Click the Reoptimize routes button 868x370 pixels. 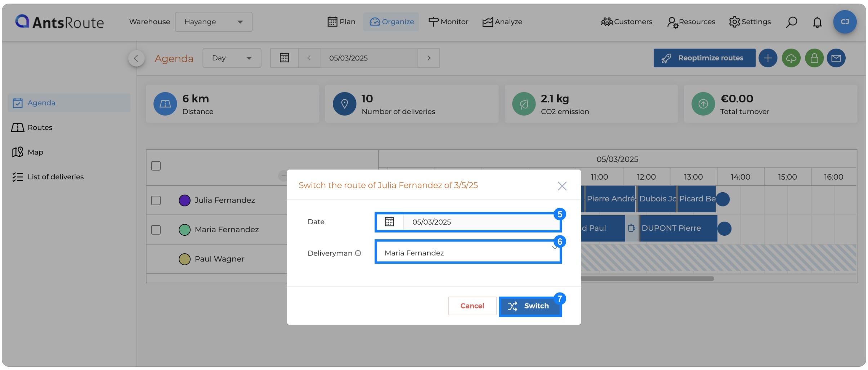(704, 58)
